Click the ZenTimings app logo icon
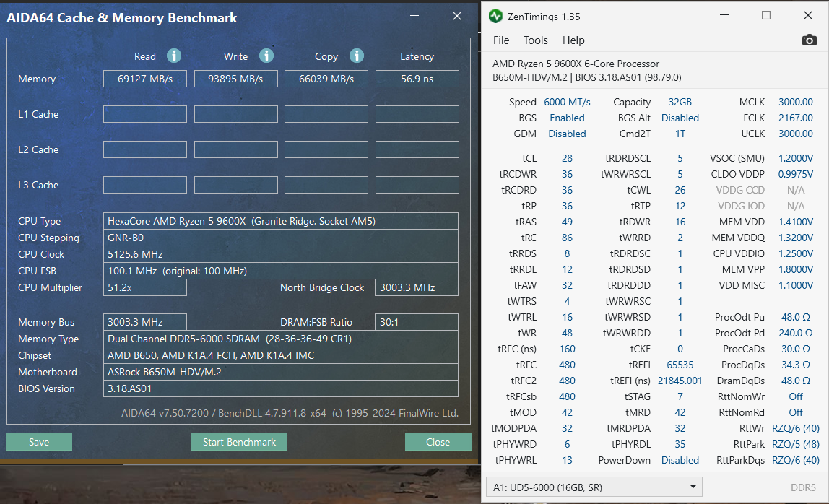Image resolution: width=829 pixels, height=504 pixels. click(495, 17)
